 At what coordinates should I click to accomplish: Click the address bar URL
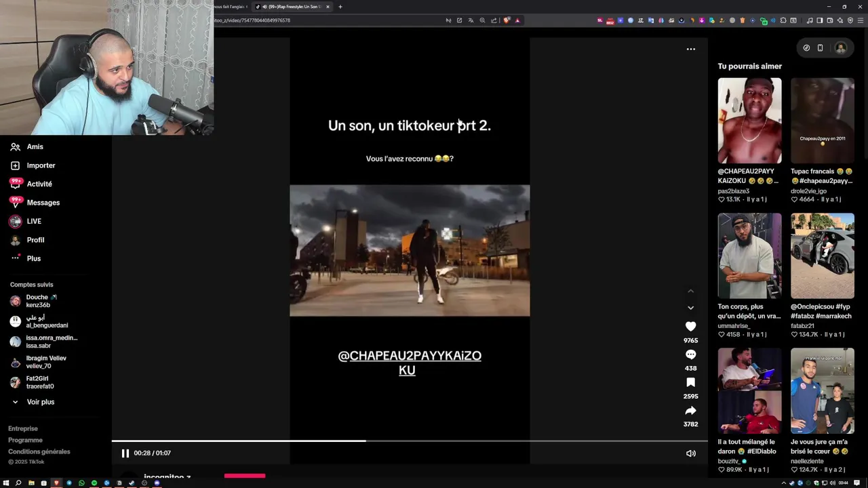coord(253,20)
